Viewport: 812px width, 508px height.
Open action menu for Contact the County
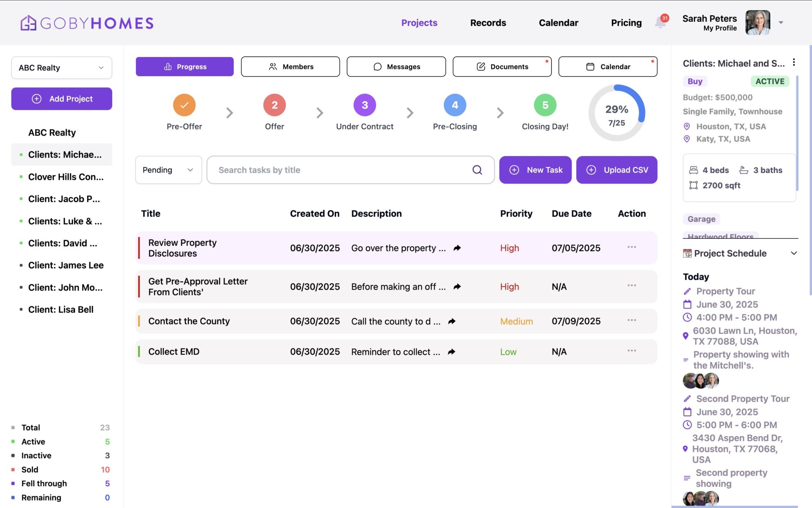pyautogui.click(x=632, y=320)
